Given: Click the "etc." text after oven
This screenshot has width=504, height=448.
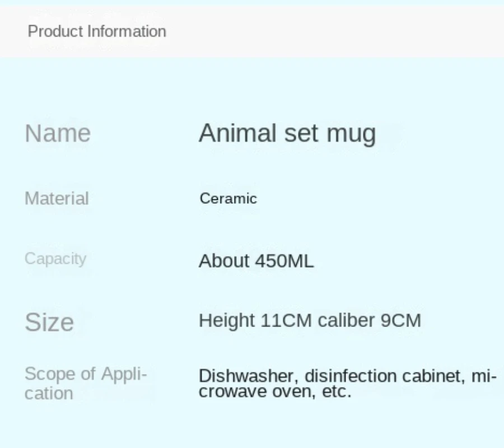Looking at the screenshot, I should point(337,391).
